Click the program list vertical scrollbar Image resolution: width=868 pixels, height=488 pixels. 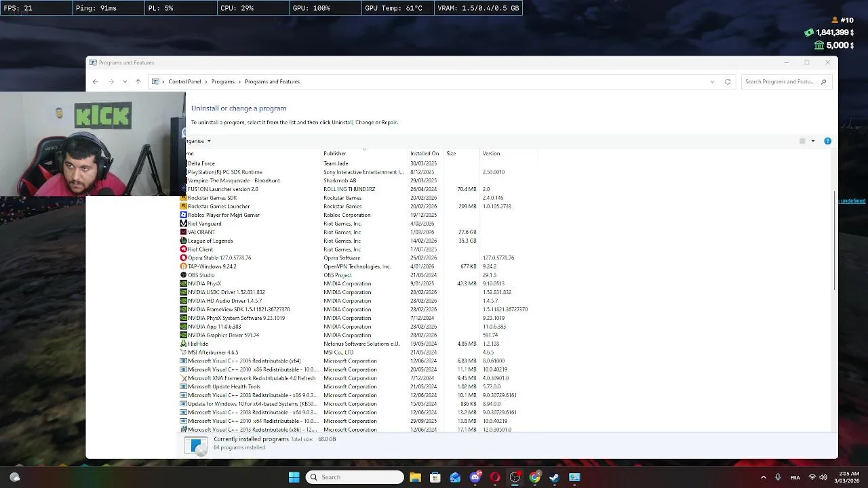[x=835, y=241]
